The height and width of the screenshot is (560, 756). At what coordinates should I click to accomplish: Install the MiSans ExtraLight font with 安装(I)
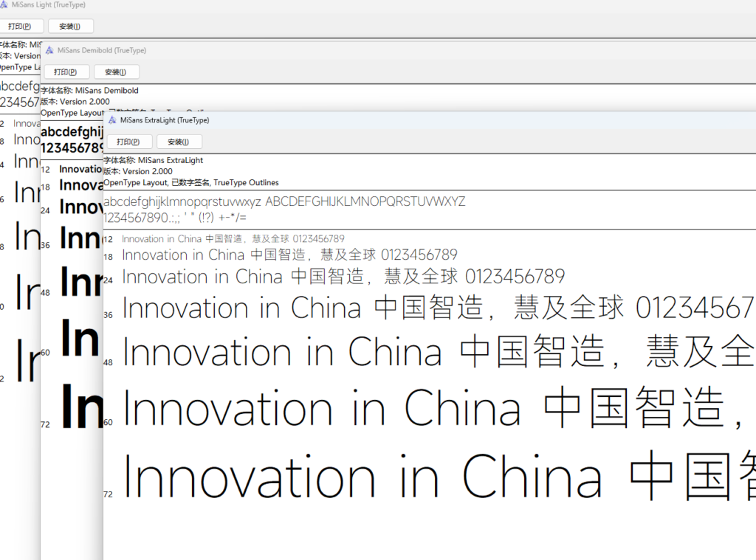click(179, 142)
